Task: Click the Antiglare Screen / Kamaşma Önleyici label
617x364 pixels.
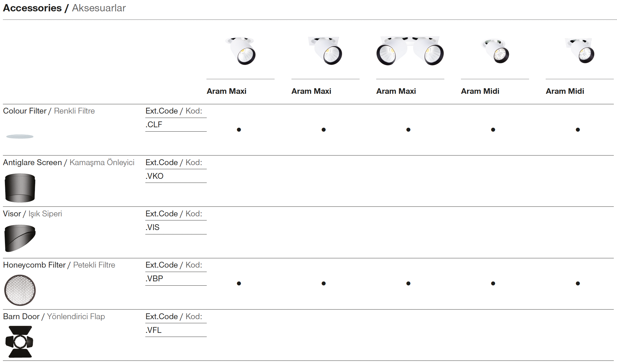Action: 69,162
